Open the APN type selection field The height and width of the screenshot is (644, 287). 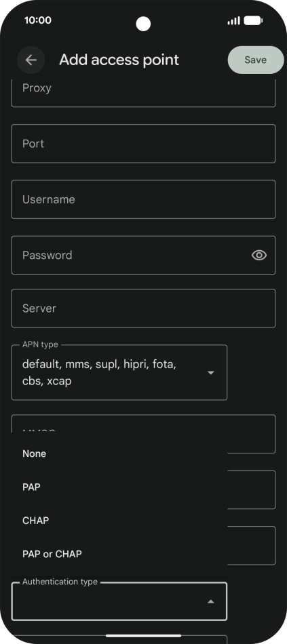pyautogui.click(x=119, y=373)
